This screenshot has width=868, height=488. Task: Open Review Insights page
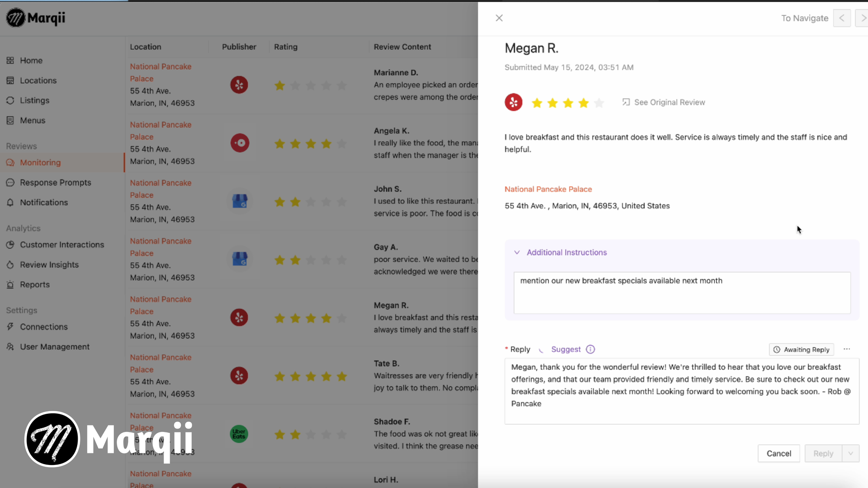click(x=49, y=265)
